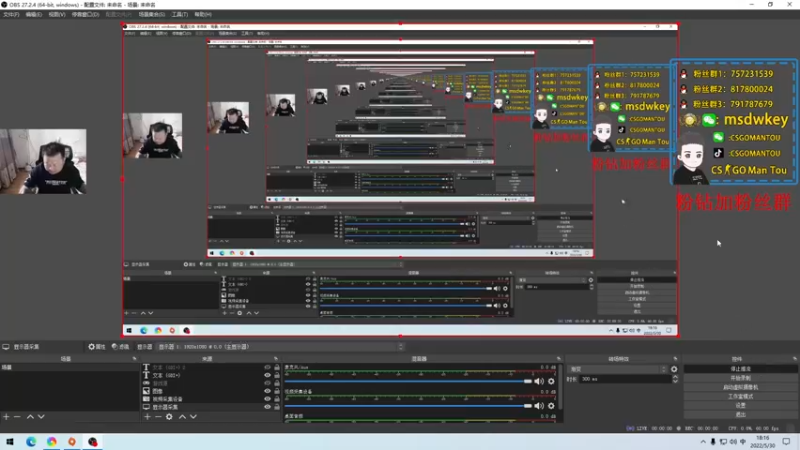Toggle visibility eye of third greyed source
The width and height of the screenshot is (800, 450).
tap(267, 383)
